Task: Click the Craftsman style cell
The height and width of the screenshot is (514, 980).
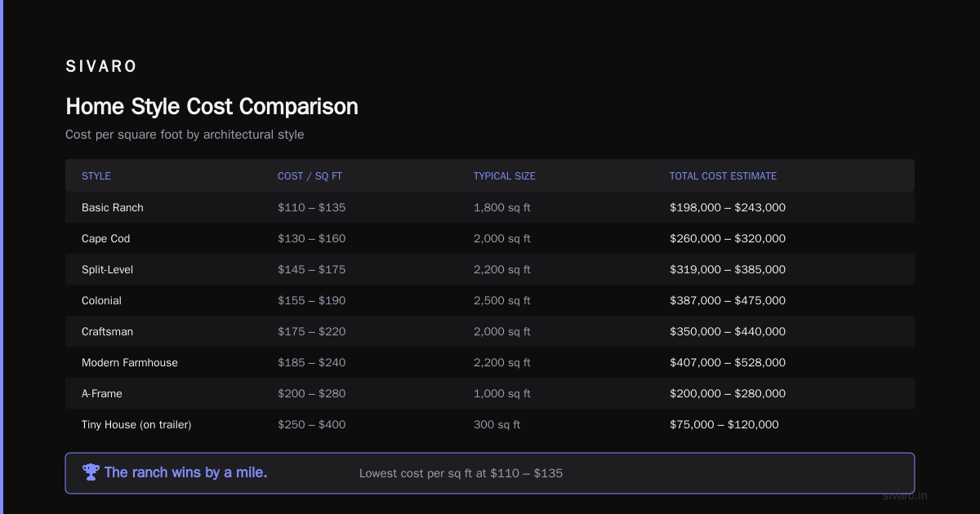Action: coord(107,331)
